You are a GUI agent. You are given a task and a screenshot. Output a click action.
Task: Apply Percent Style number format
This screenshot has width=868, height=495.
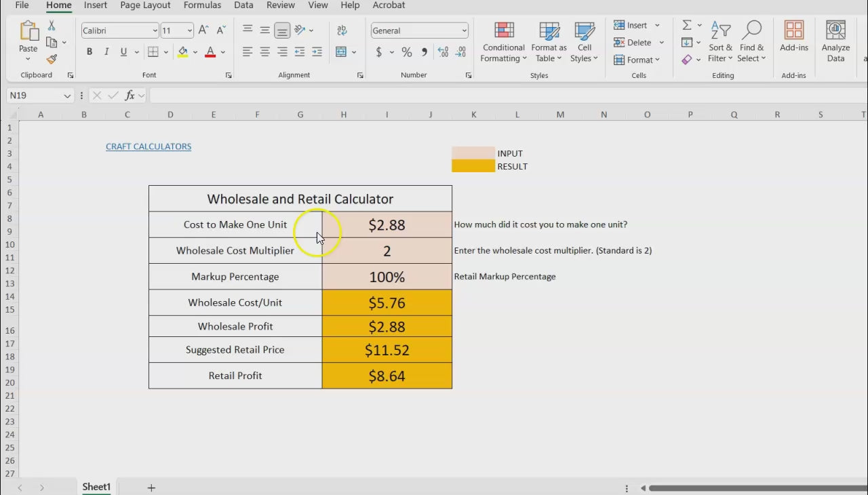tap(407, 52)
